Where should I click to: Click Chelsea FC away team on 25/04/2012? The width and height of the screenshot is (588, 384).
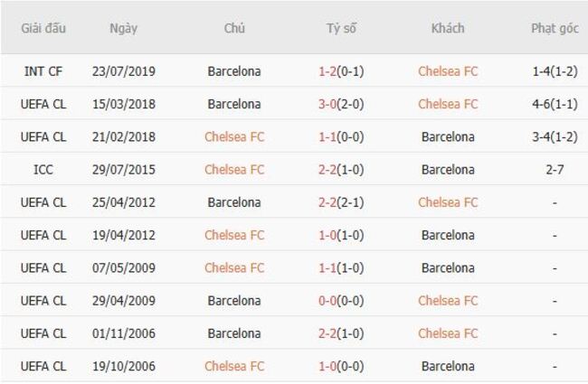tap(448, 202)
